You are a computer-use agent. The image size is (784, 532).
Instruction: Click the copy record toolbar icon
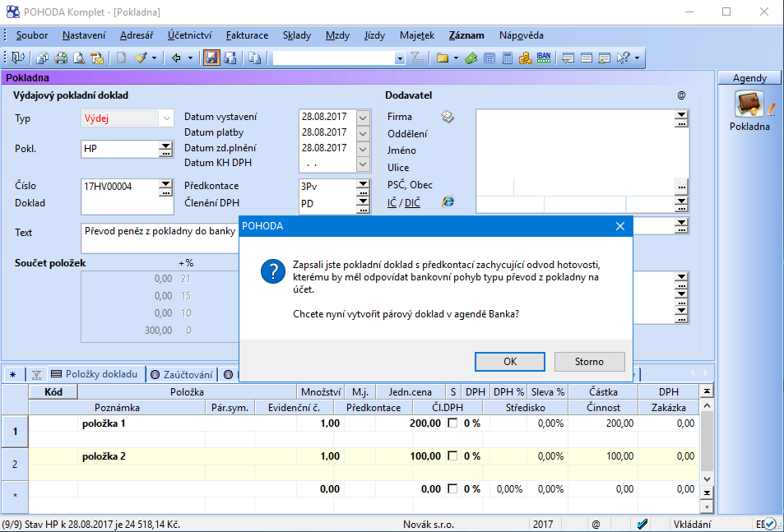pos(43,58)
